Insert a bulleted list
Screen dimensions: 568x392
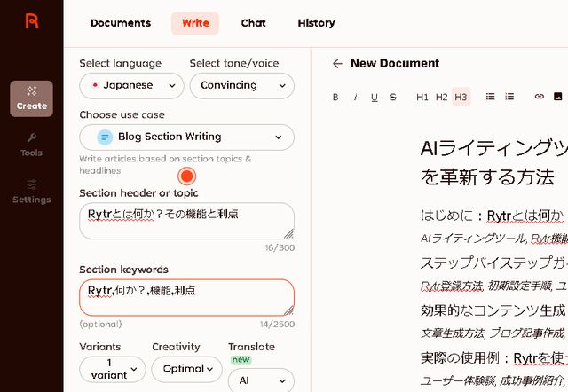pyautogui.click(x=490, y=97)
